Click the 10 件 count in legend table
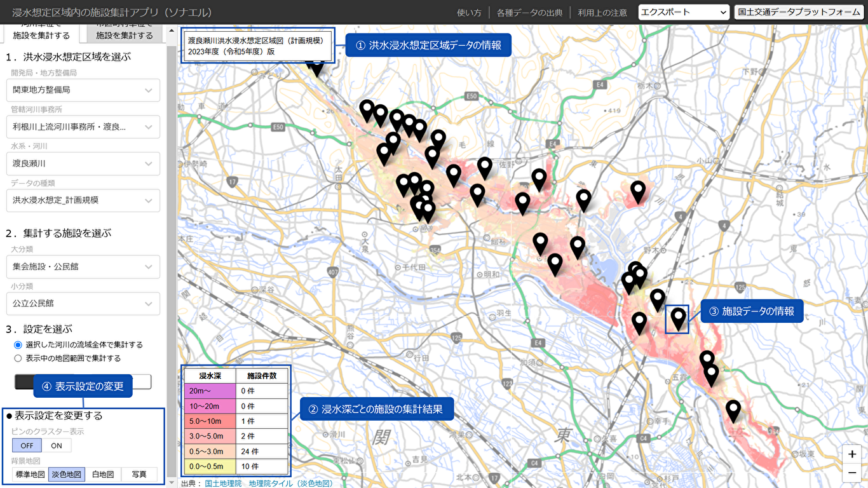 coord(250,466)
